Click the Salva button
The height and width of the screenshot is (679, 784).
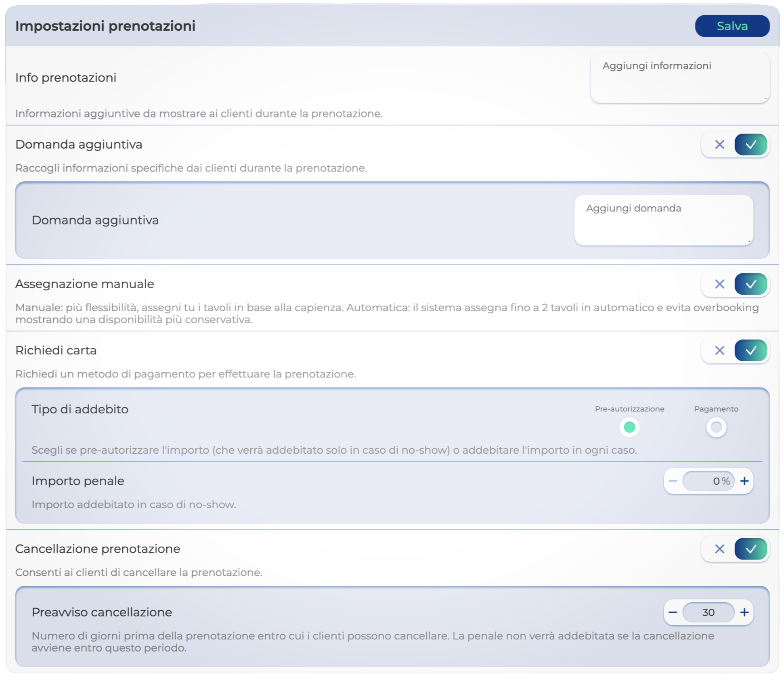pyautogui.click(x=732, y=26)
